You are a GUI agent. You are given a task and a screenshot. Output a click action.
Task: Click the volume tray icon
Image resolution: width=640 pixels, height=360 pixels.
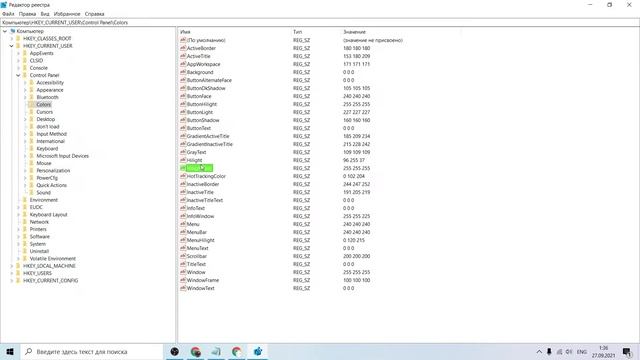[569, 351]
